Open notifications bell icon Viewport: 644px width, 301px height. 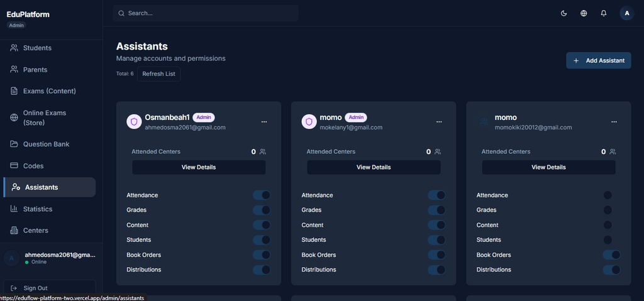point(603,13)
